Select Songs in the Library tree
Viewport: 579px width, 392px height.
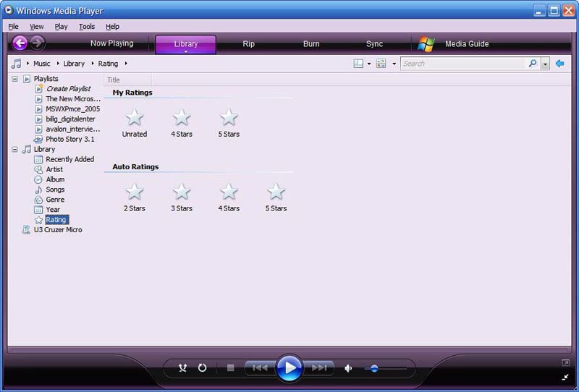pos(55,189)
